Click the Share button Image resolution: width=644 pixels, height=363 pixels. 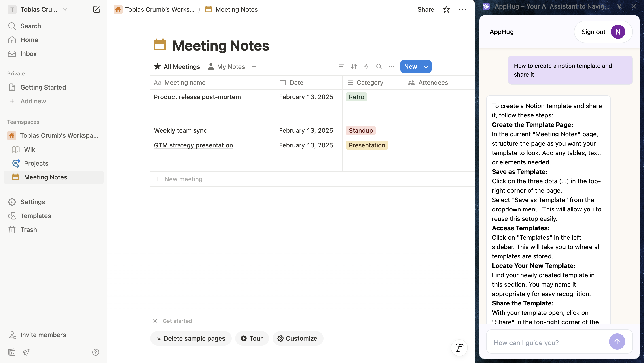(426, 9)
